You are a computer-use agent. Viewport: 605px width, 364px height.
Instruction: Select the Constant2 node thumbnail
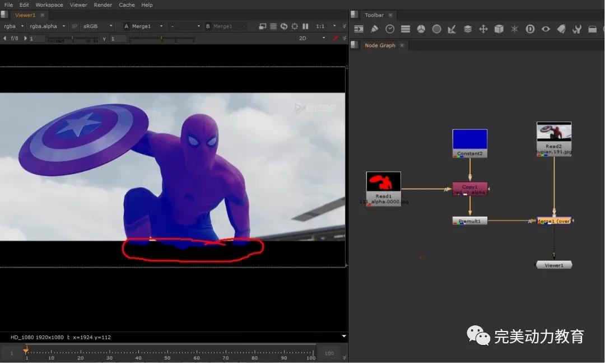tap(469, 139)
